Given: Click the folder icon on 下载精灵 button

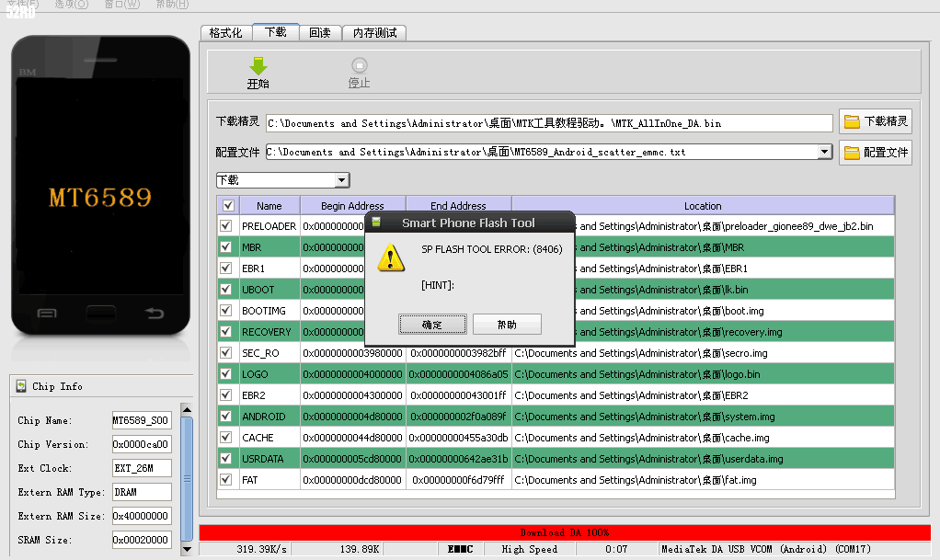Looking at the screenshot, I should [852, 121].
